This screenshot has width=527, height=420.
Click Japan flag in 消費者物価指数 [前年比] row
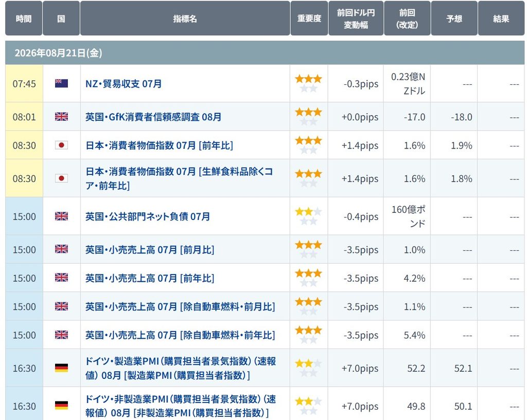coord(62,145)
